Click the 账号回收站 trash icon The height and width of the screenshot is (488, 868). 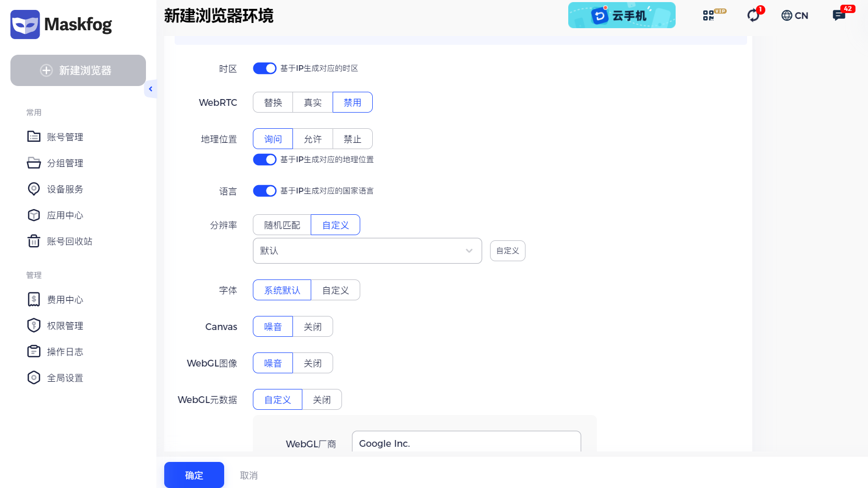(x=34, y=241)
